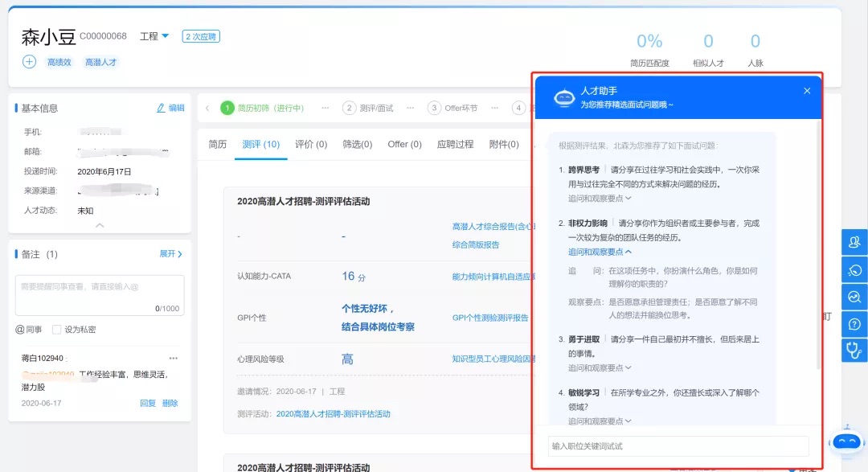Close the 人才助手 panel

[807, 91]
